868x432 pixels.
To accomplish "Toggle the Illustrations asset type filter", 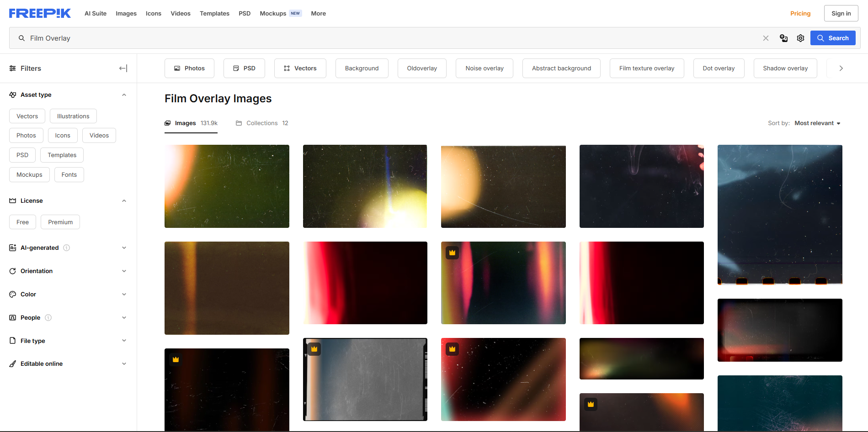I will 73,116.
